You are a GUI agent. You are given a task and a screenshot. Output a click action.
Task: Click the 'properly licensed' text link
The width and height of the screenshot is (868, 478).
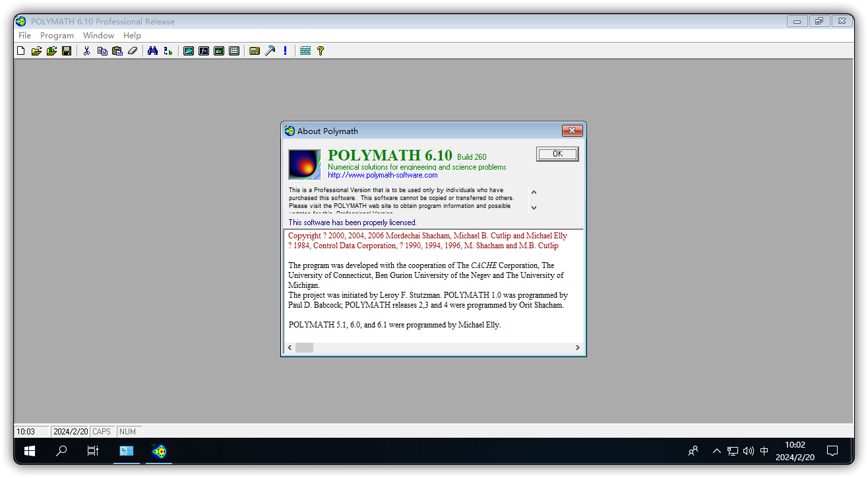(352, 222)
